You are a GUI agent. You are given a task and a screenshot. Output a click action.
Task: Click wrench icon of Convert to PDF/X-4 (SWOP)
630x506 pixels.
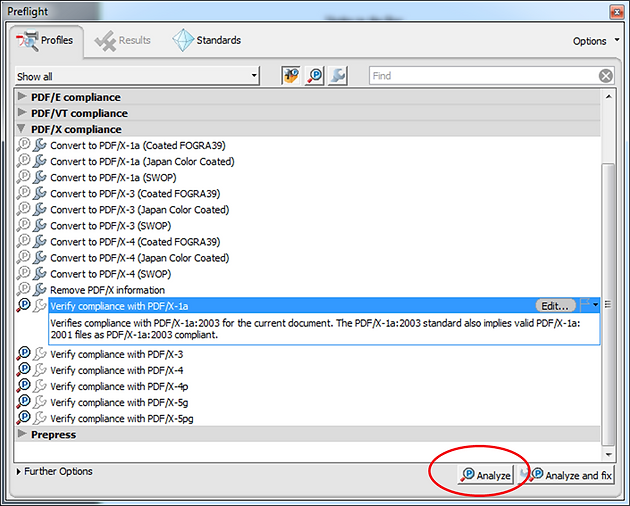tap(39, 274)
